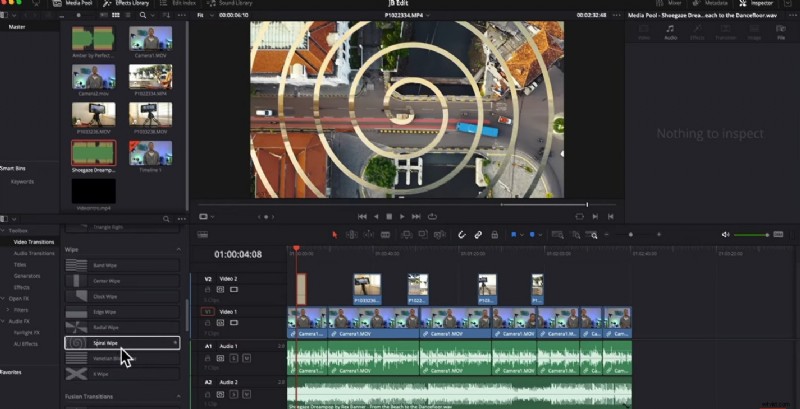
Task: Adjust the green monitor volume slider
Action: 752,235
